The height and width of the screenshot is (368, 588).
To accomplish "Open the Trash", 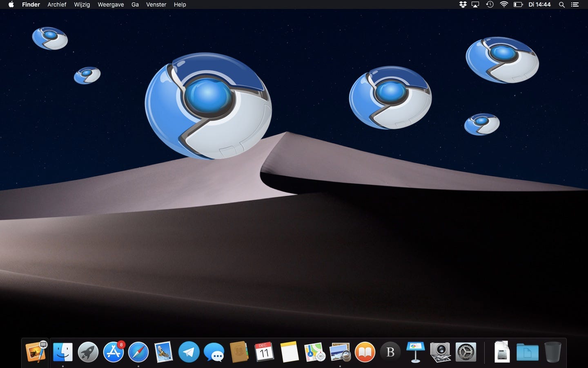I will [x=552, y=352].
